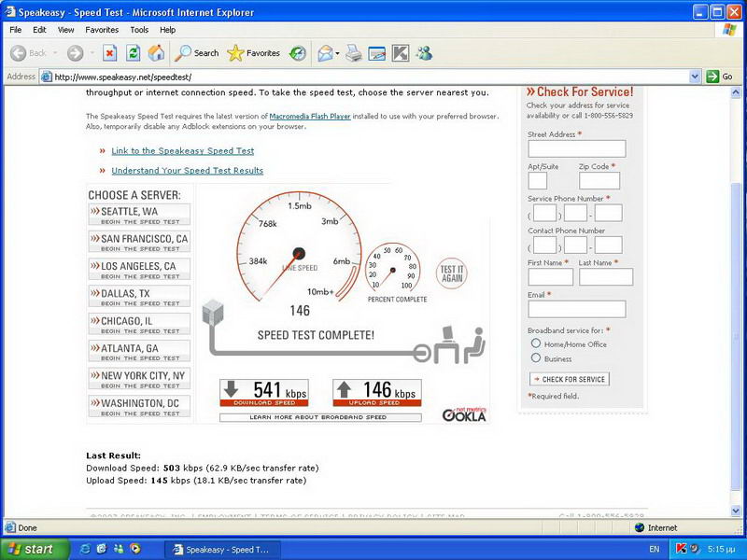Open the Search pane
This screenshot has width=747, height=560.
(x=196, y=53)
